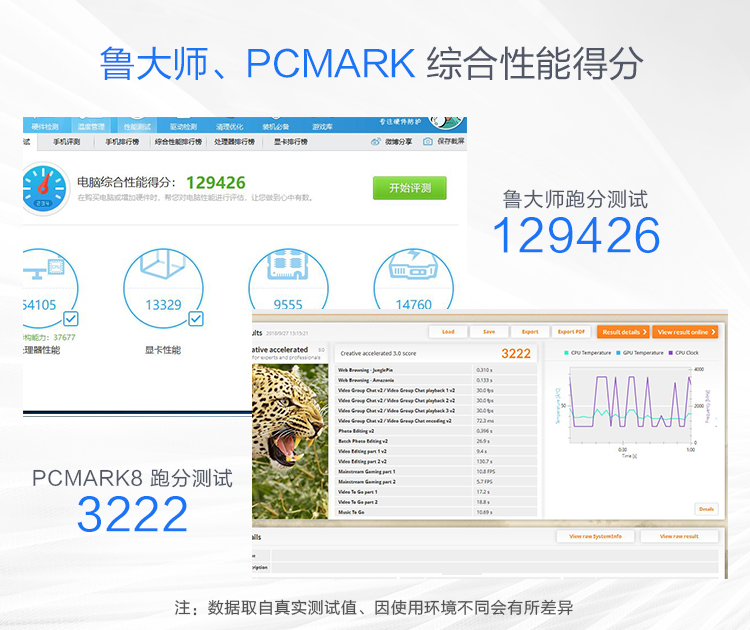
Task: Toggle the 显卡性能 checkbox
Action: [196, 319]
